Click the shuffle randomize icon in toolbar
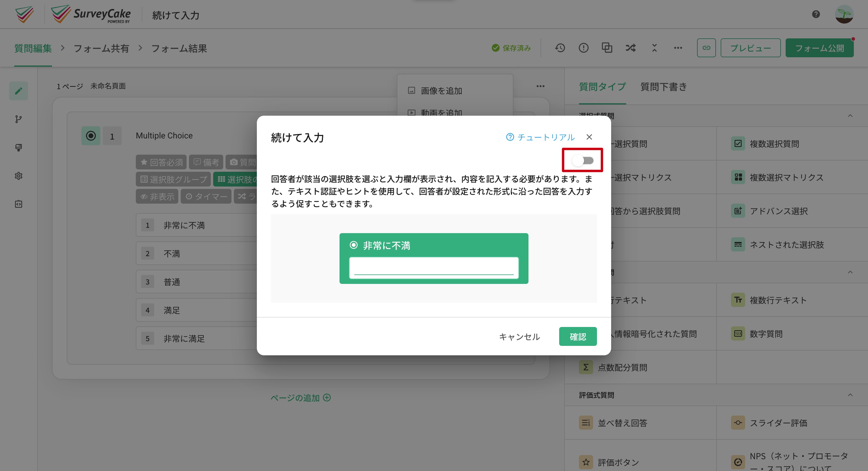The image size is (868, 471). click(x=630, y=48)
